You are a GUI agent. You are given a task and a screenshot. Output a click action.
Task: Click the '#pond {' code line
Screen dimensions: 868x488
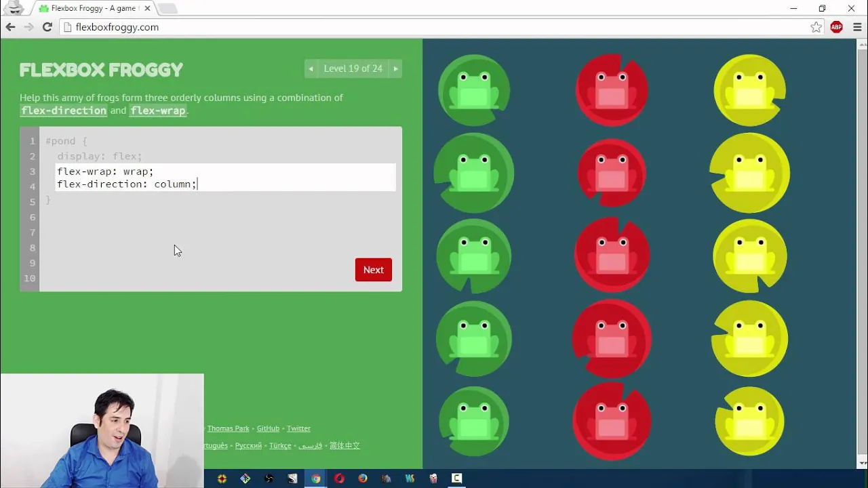point(66,141)
